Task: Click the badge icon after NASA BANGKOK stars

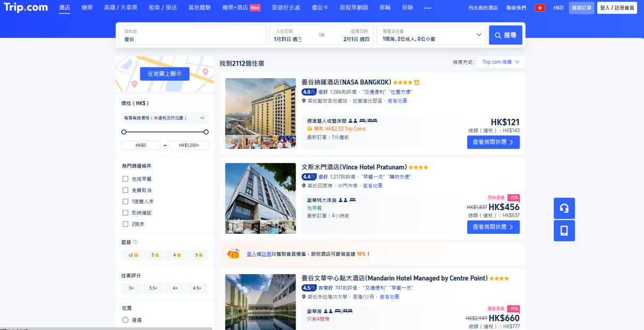Action: point(416,82)
